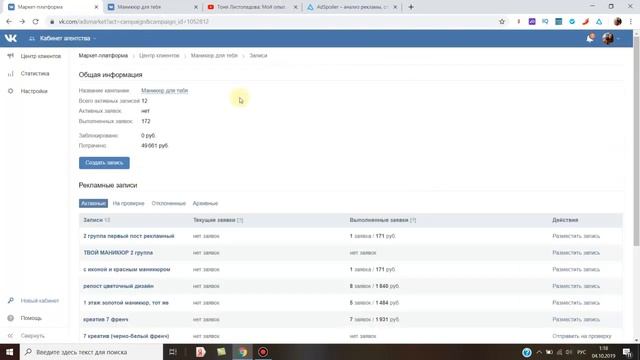
Task: Click Новый кабинет in the sidebar
Action: click(x=33, y=301)
